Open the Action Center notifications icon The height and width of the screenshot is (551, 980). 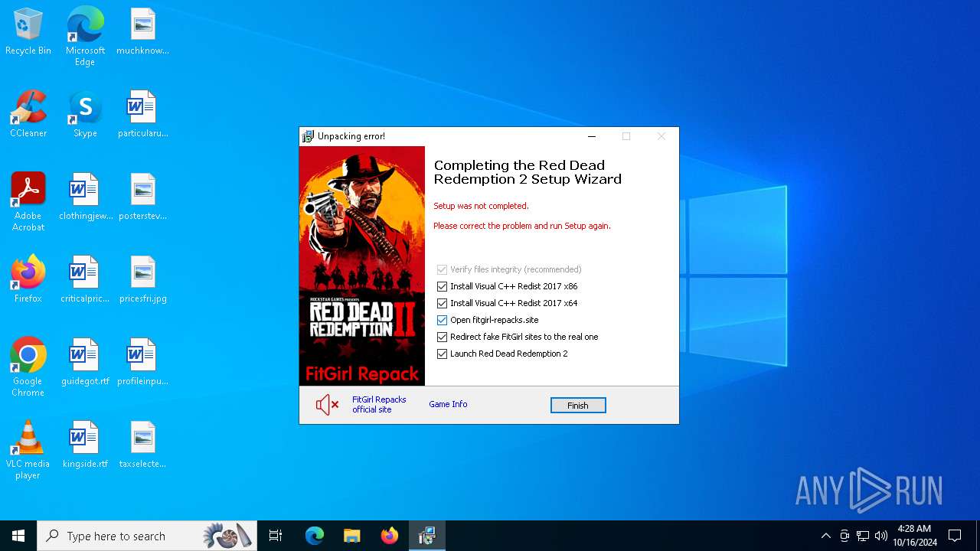coord(955,536)
